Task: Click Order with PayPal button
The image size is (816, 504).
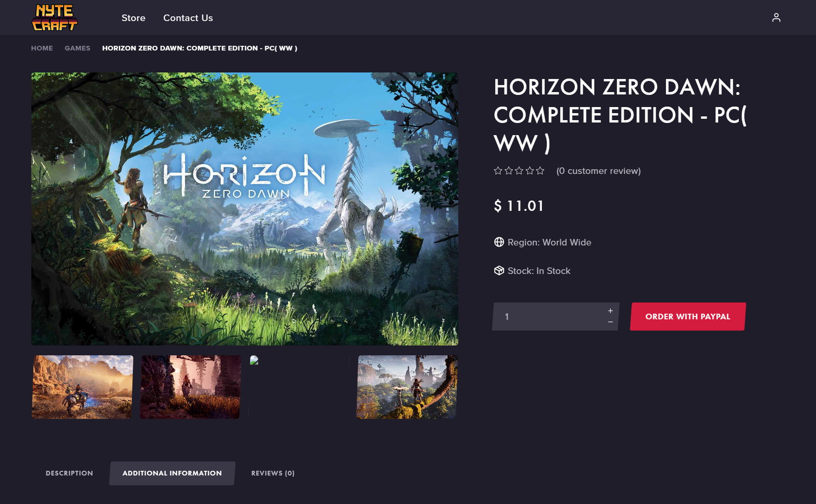Action: (688, 317)
